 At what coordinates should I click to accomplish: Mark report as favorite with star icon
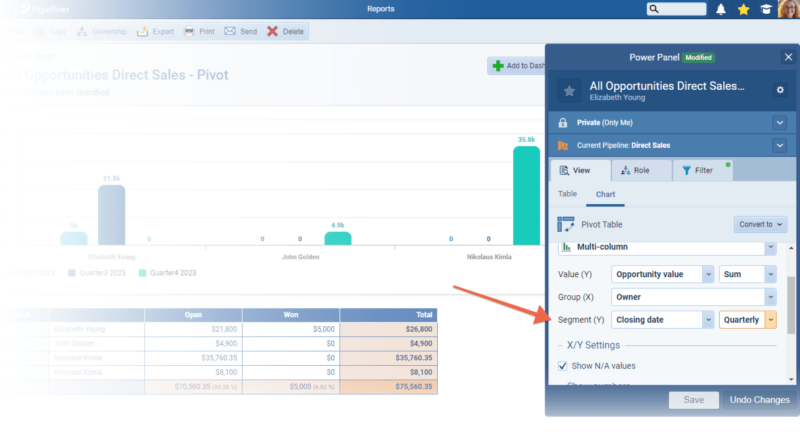pos(568,91)
